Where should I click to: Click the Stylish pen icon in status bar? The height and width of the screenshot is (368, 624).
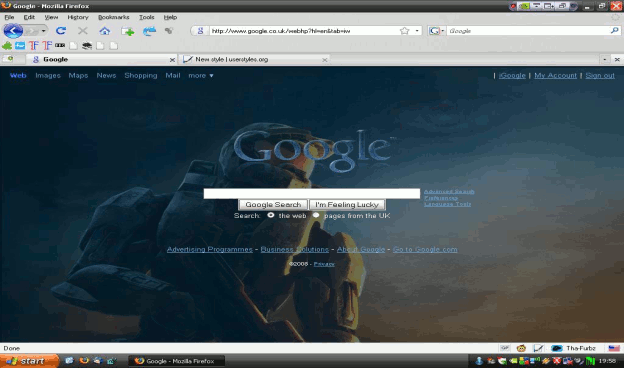pos(538,348)
